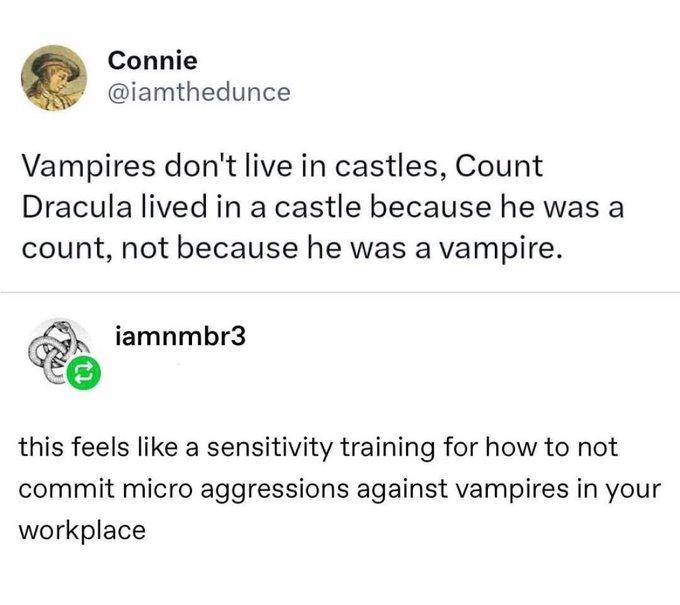This screenshot has width=680, height=605.
Task: Click the display name Connie
Action: click(152, 61)
